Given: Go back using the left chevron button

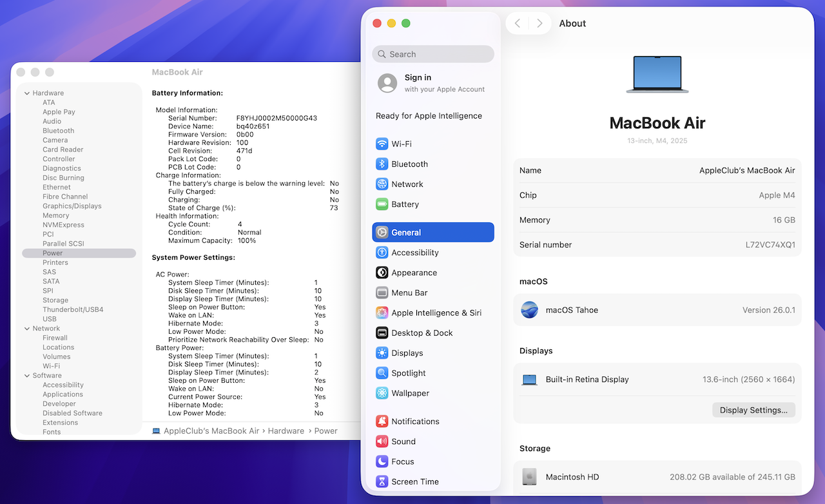Looking at the screenshot, I should (x=518, y=23).
